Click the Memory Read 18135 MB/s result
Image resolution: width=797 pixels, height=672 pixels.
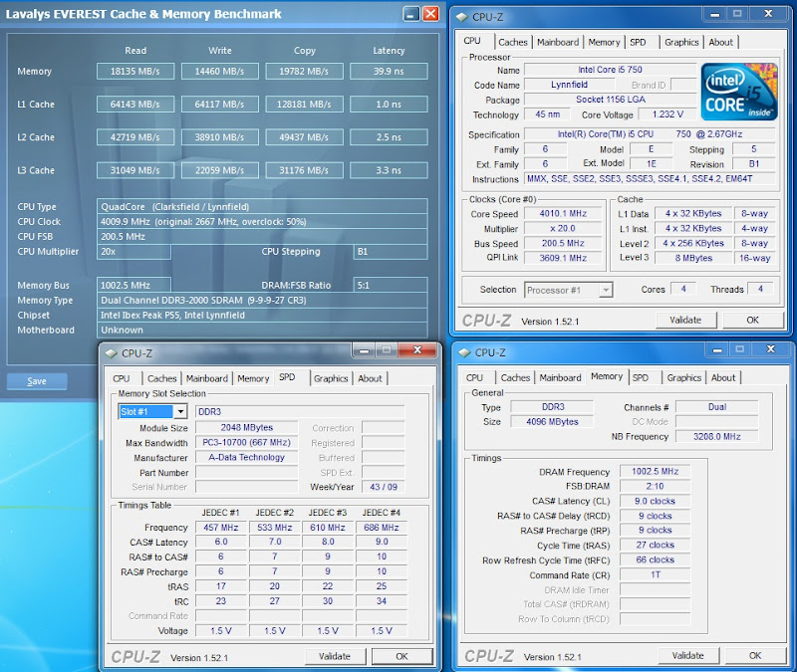[135, 71]
